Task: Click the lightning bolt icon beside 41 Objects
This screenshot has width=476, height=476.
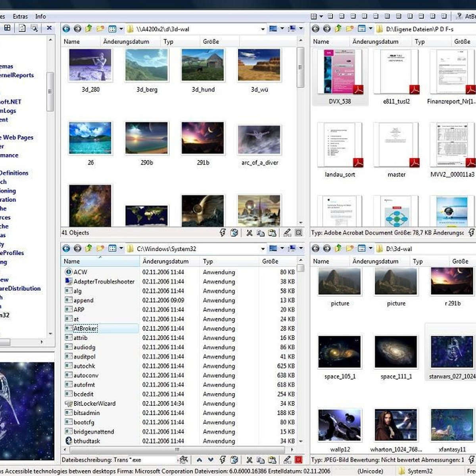Action: pos(223,233)
